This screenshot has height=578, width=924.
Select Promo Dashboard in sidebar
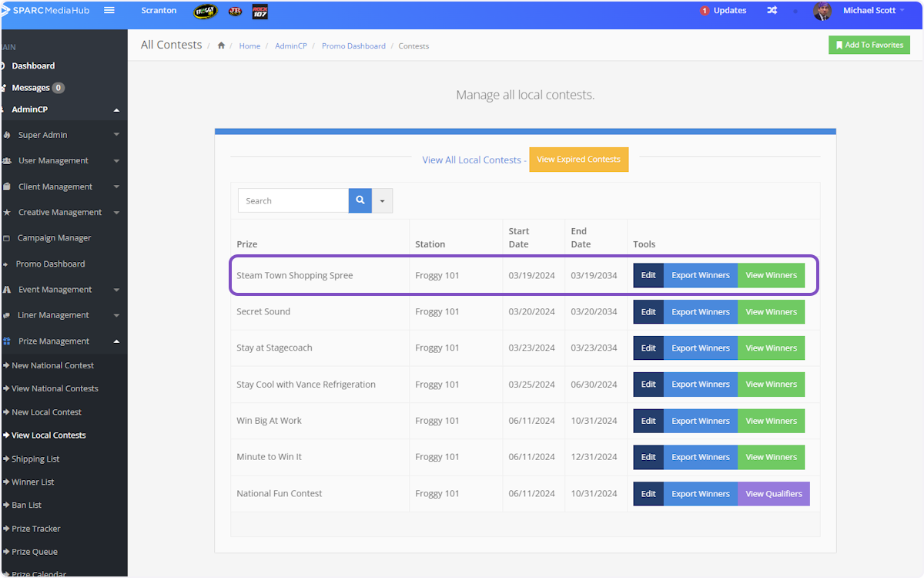coord(50,264)
